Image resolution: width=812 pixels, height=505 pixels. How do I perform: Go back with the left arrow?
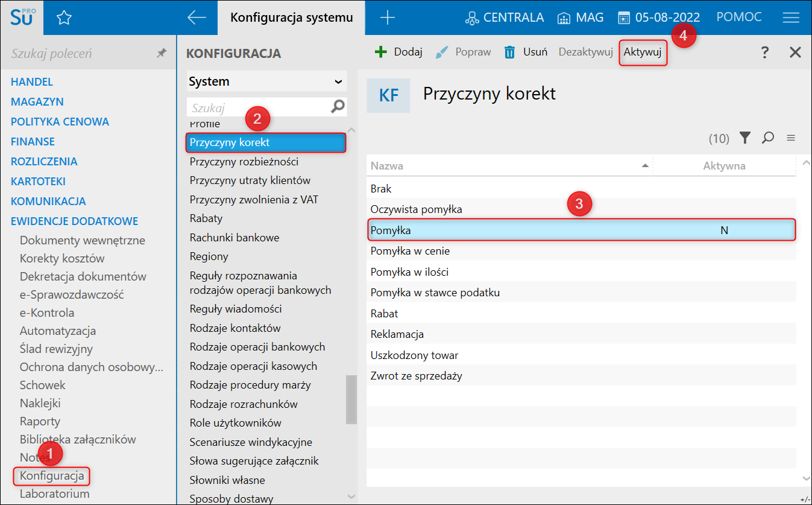point(197,17)
